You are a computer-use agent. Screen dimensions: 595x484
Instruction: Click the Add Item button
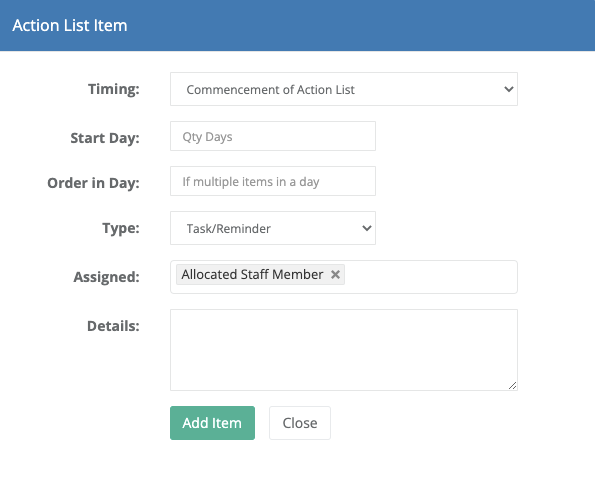(212, 423)
